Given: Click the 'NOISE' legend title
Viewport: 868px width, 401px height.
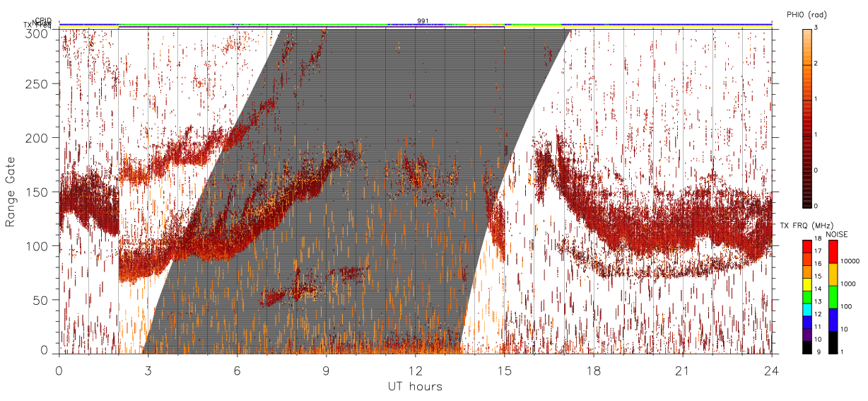Looking at the screenshot, I should (x=836, y=234).
